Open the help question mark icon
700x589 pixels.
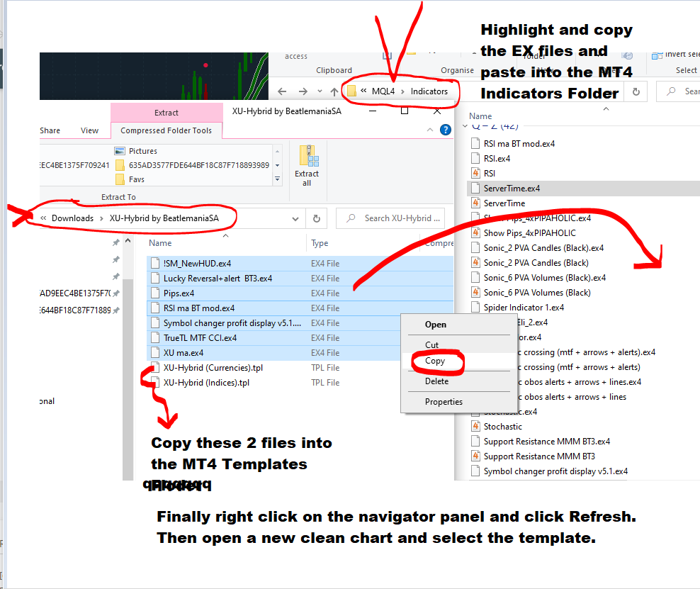click(x=445, y=130)
